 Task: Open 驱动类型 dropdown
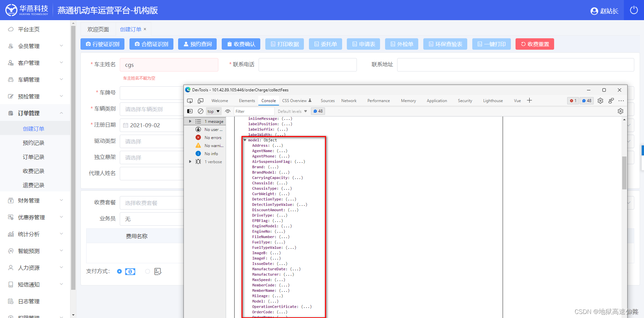point(152,141)
